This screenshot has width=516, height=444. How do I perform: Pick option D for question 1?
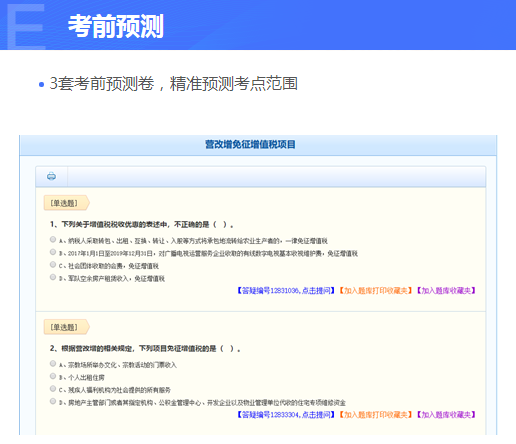pos(53,277)
